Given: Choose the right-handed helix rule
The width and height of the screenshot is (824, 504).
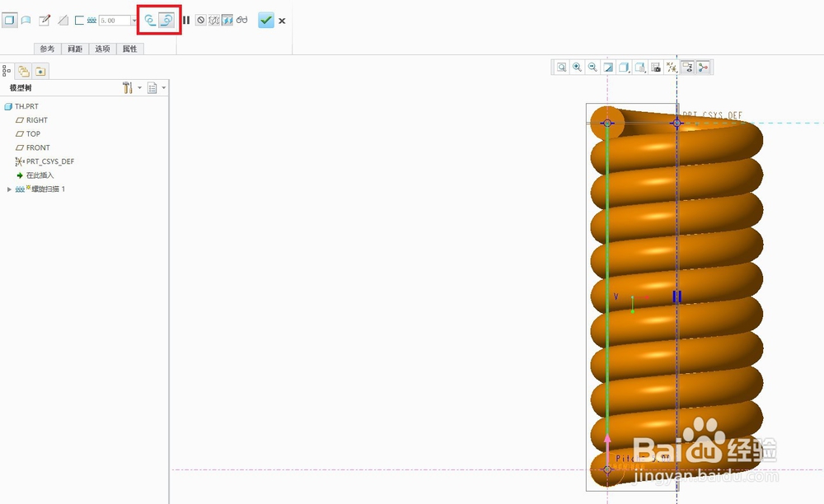Looking at the screenshot, I should click(166, 21).
